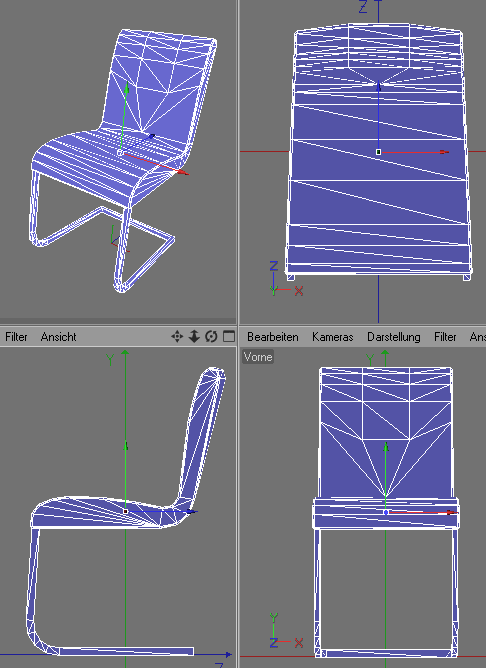Viewport: 486px width, 668px height.
Task: Select the blue Z-axis arrow in the side view
Action: click(x=191, y=512)
